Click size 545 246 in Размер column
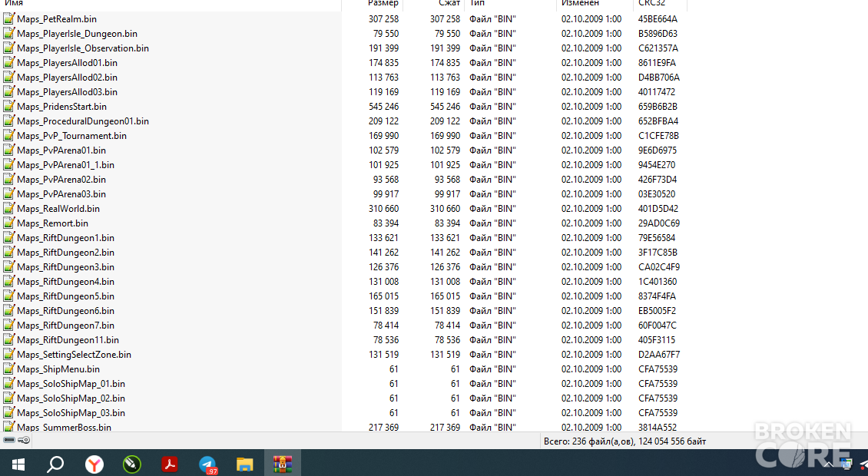Screen dimensions: 868x476 (x=383, y=107)
